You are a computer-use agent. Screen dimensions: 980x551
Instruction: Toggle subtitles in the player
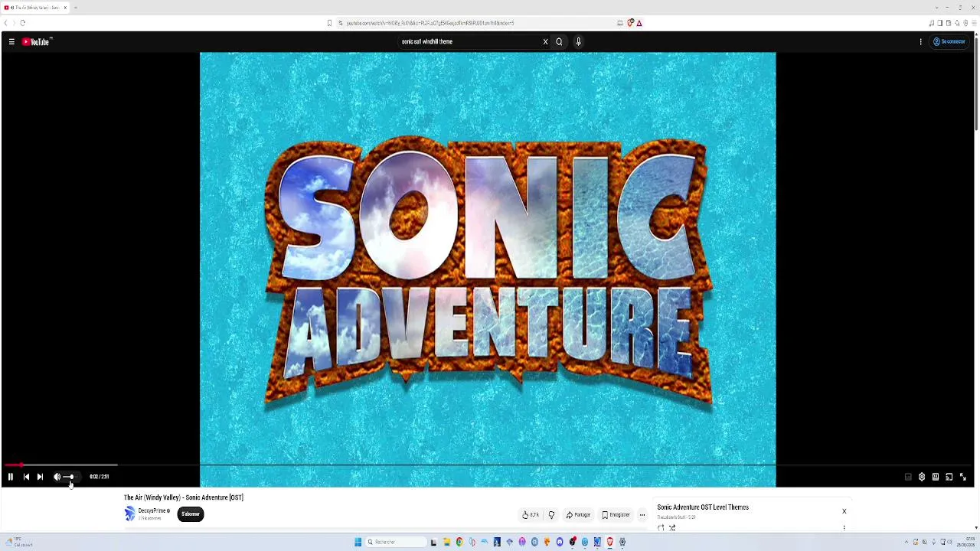(908, 477)
